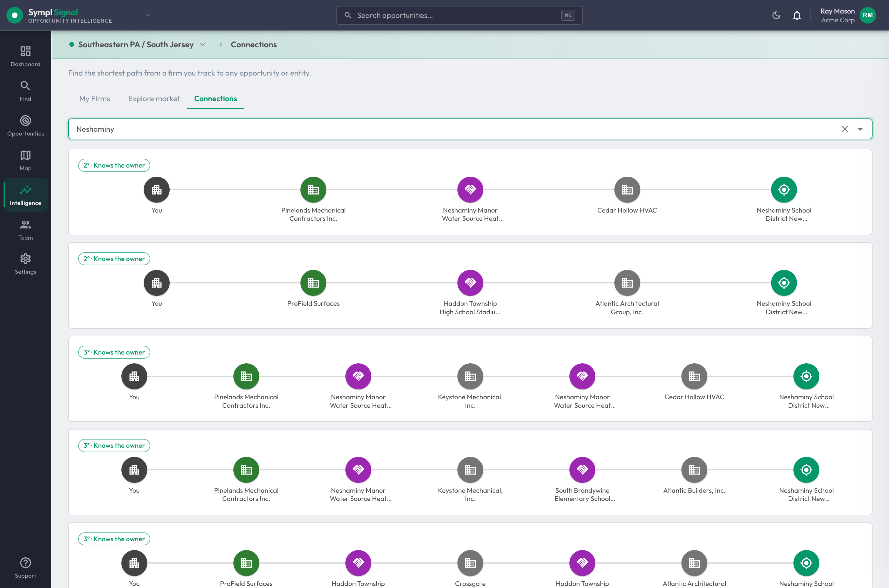This screenshot has height=588, width=889.
Task: Open the Map sidebar item
Action: 26,161
